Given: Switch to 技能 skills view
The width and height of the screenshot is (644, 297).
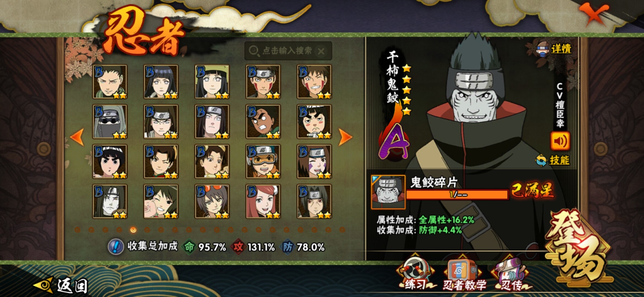Looking at the screenshot, I should tap(553, 160).
